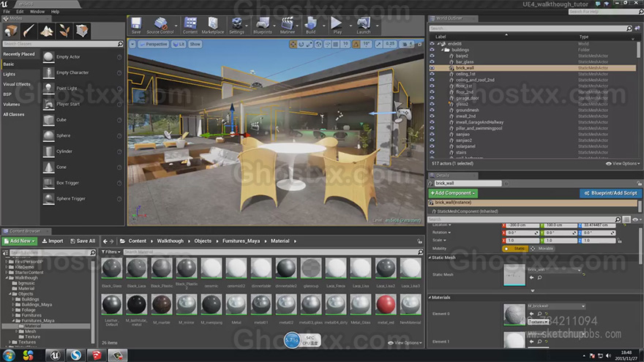Select the Box Trigger icon
Image resolution: width=644 pixels, height=362 pixels.
(x=48, y=183)
